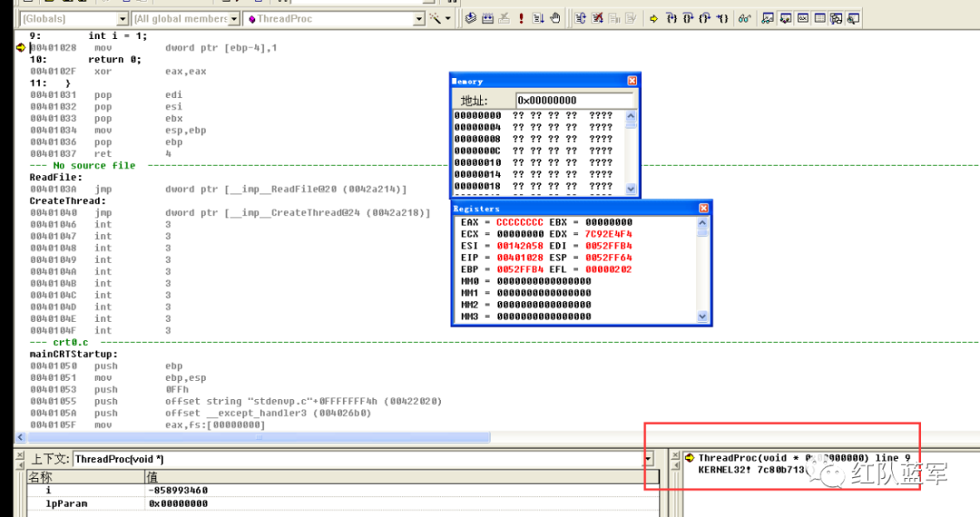The image size is (980, 517).
Task: Click the mainCRTStartup: label
Action: (x=73, y=354)
